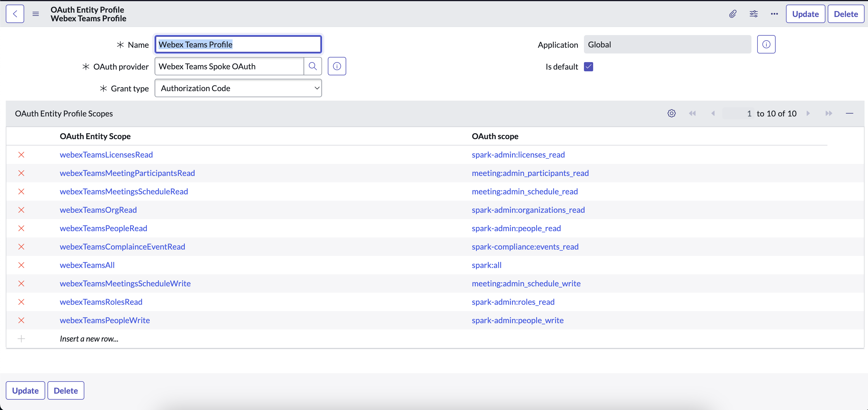Open the spark-admin:roles_read link
This screenshot has width=868, height=410.
pyautogui.click(x=513, y=302)
